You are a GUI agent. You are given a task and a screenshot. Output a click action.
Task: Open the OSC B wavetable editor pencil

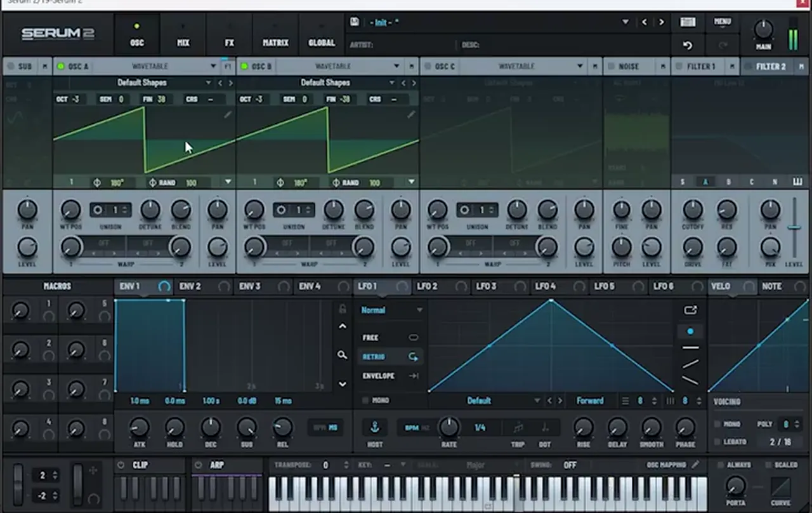click(x=411, y=114)
